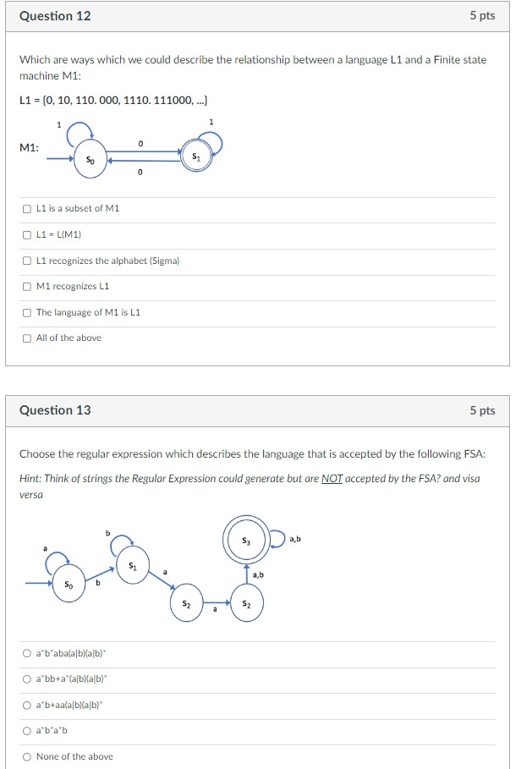
Task: Click the left S2 state in the FSA
Action: 186,603
